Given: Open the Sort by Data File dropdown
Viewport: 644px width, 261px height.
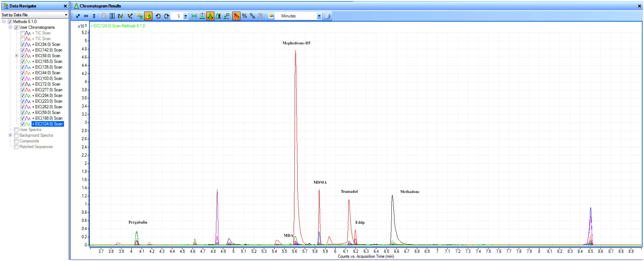Looking at the screenshot, I should (x=66, y=15).
